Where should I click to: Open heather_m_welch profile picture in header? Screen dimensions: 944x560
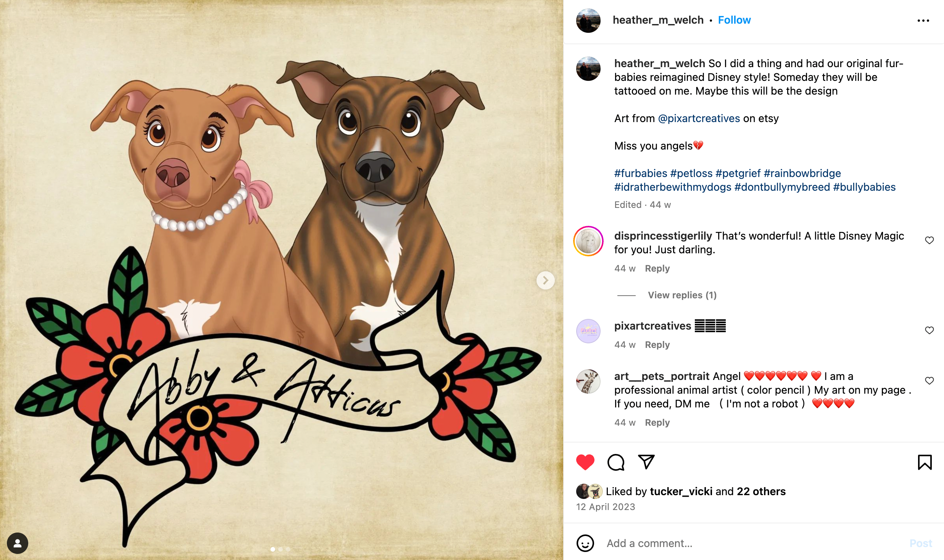[588, 21]
